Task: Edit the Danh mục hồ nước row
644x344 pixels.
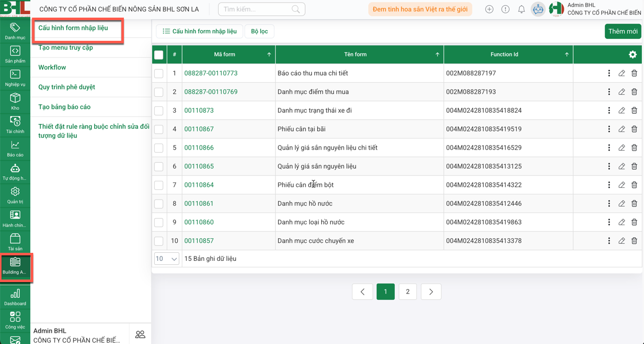Action: tap(621, 203)
